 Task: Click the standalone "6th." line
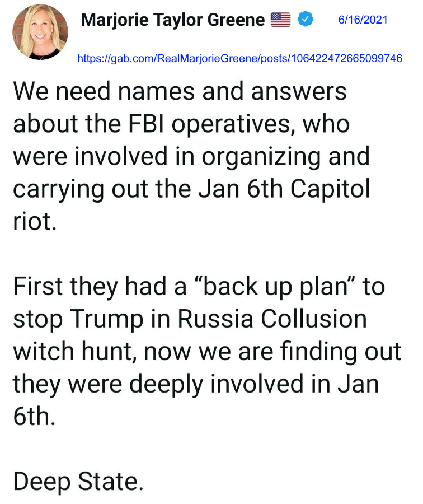[34, 417]
